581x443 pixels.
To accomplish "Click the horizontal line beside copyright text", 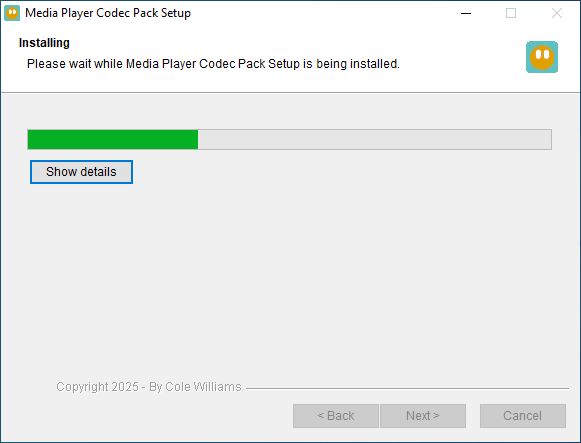I will coord(407,388).
